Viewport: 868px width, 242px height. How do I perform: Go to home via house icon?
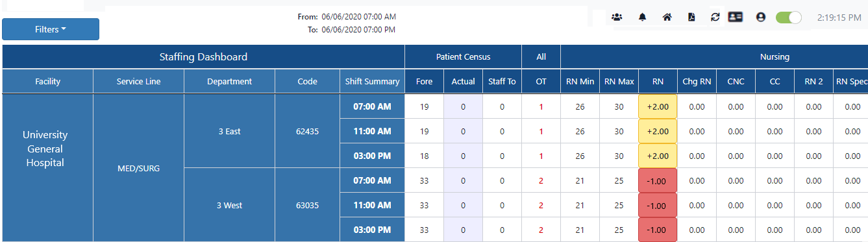(667, 18)
